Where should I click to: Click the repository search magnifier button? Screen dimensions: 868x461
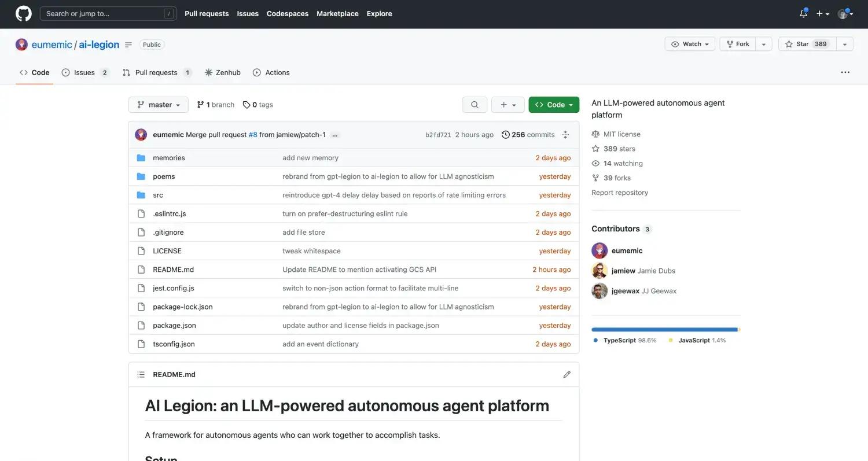tap(475, 105)
